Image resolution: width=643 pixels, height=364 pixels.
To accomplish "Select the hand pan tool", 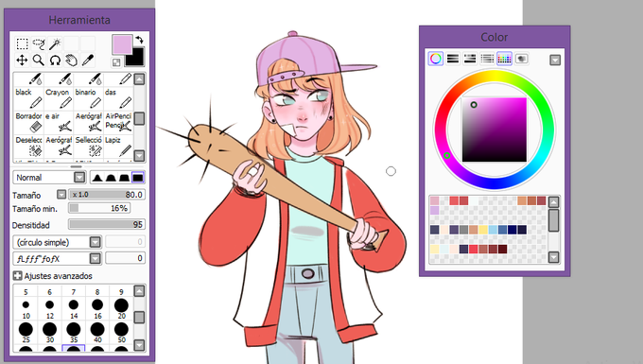I will click(x=71, y=61).
